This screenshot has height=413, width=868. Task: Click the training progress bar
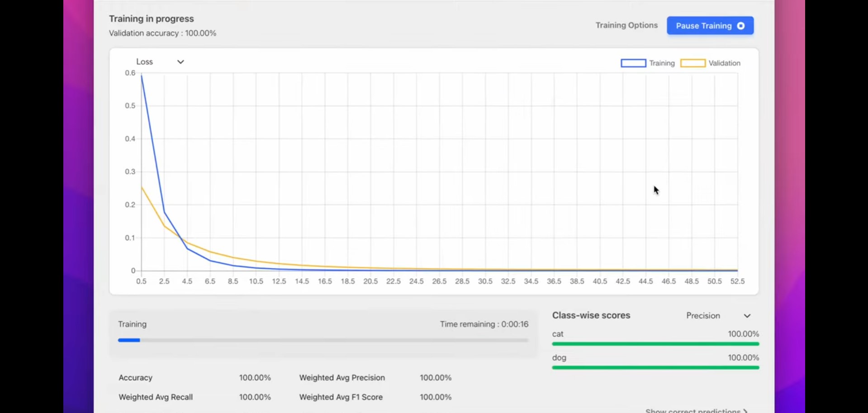click(x=323, y=340)
